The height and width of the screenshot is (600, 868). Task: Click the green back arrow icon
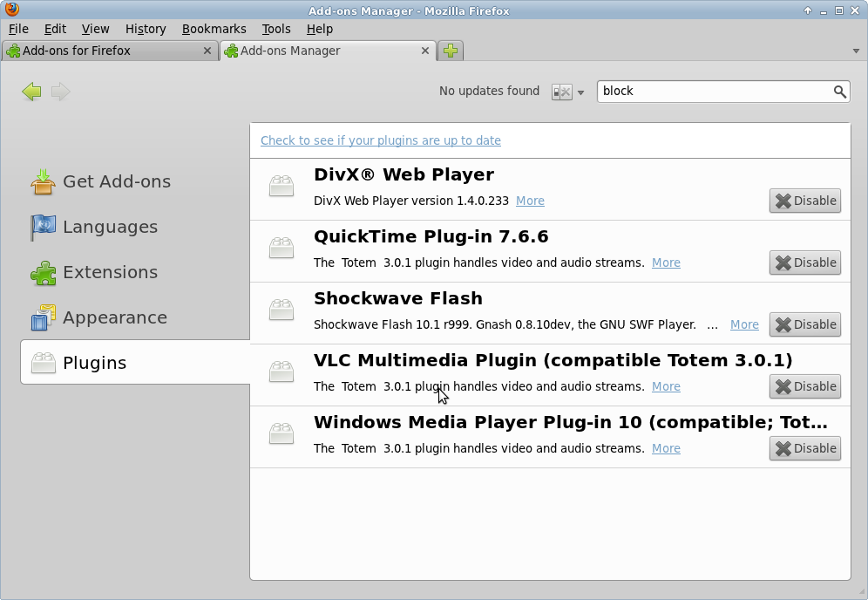(x=31, y=92)
